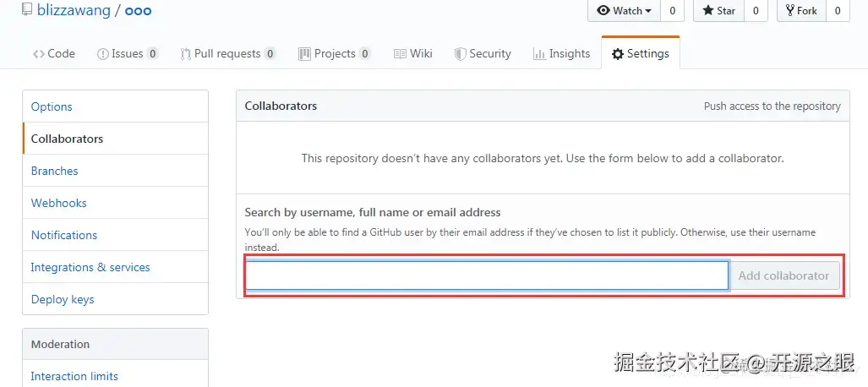Open Webhooks in the settings sidebar
Image resolution: width=868 pixels, height=387 pixels.
(115, 203)
